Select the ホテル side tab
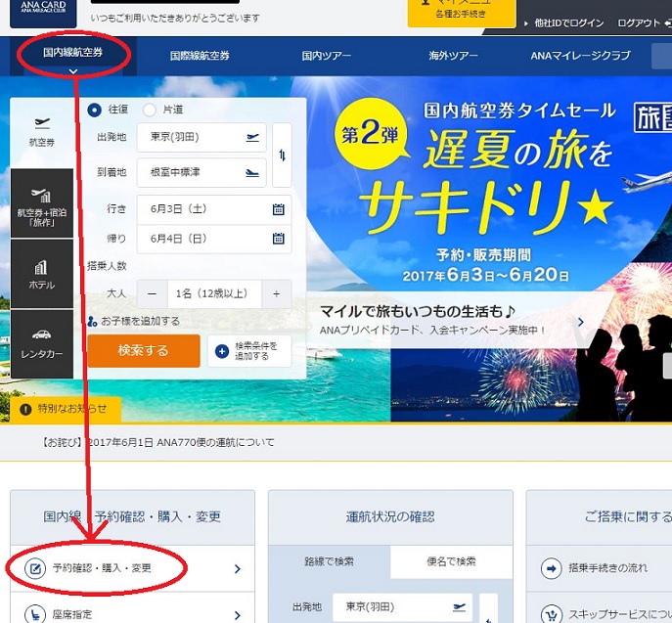Image resolution: width=672 pixels, height=623 pixels. pyautogui.click(x=42, y=274)
